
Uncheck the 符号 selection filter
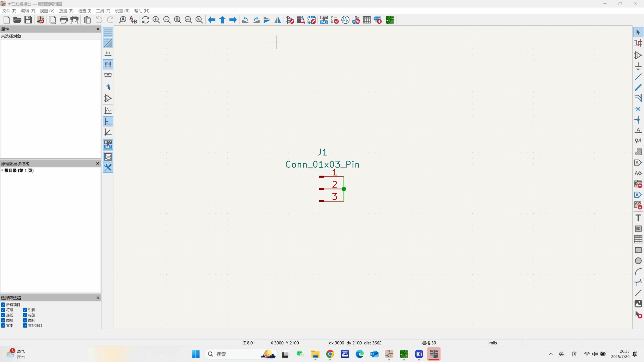(x=3, y=310)
